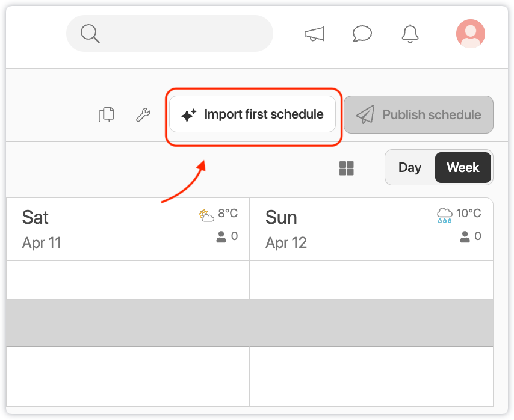Open the wrench tools icon
The height and width of the screenshot is (420, 514).
tap(143, 114)
